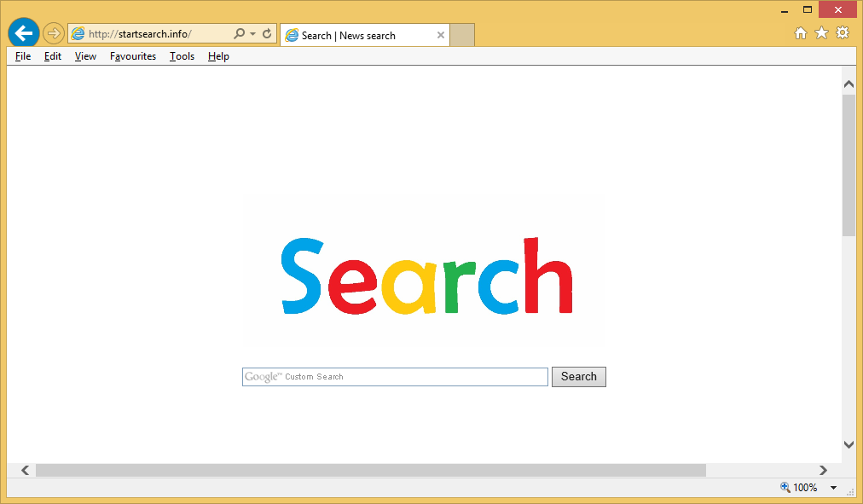
Task: Click the vertical scrollbar thumb
Action: [x=849, y=165]
